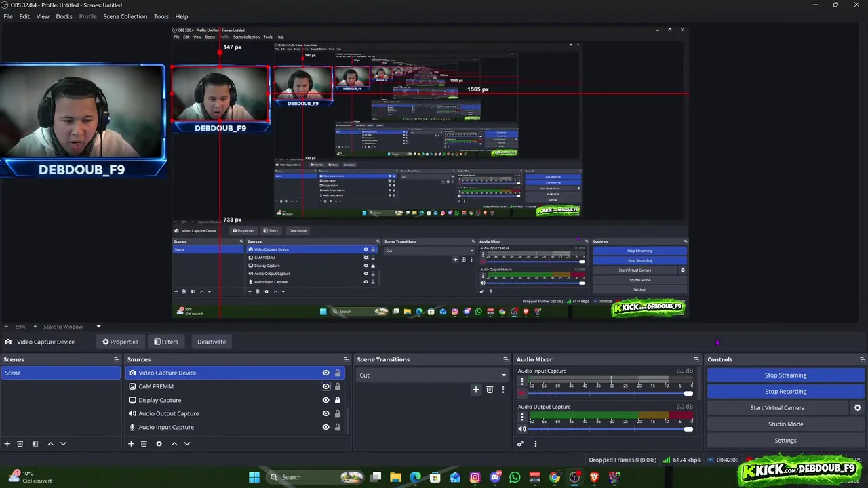Delete selected source using Sources trash icon
The width and height of the screenshot is (868, 488).
[144, 443]
